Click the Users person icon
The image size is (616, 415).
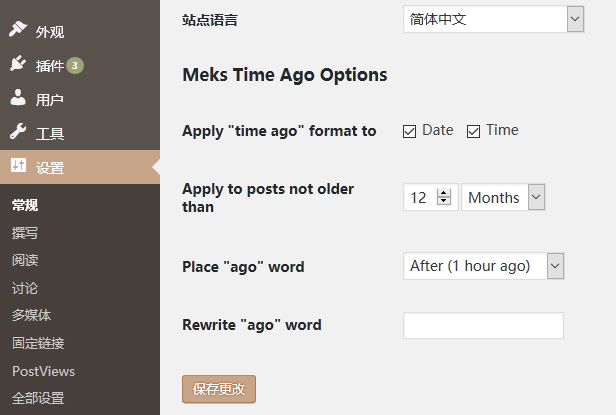(x=18, y=98)
